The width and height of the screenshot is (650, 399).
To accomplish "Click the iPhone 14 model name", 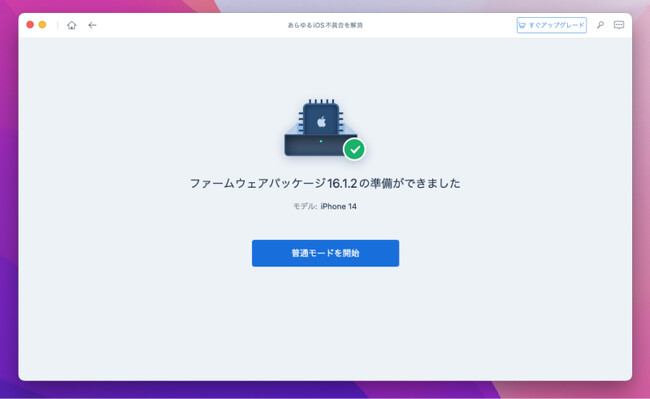I will [x=338, y=206].
